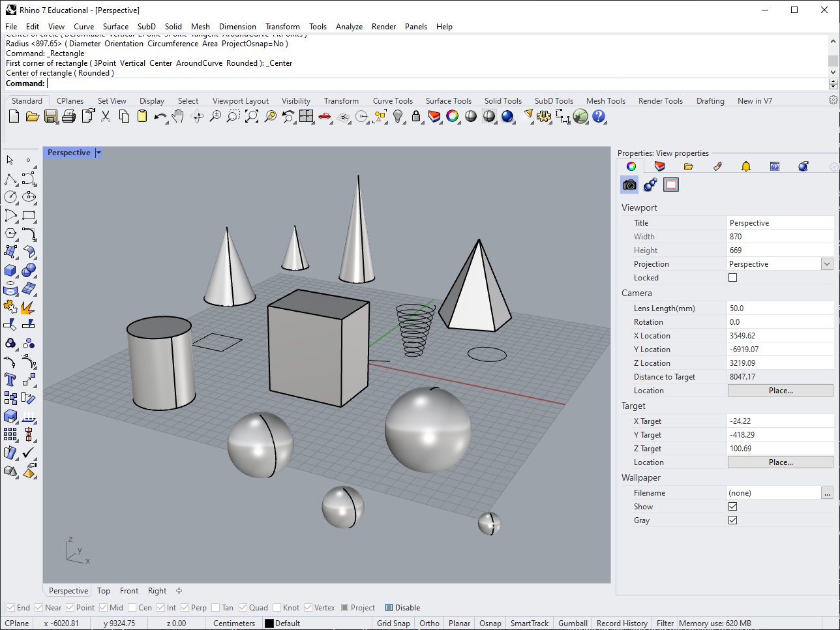Undo with the curved arrow icon

pyautogui.click(x=160, y=117)
